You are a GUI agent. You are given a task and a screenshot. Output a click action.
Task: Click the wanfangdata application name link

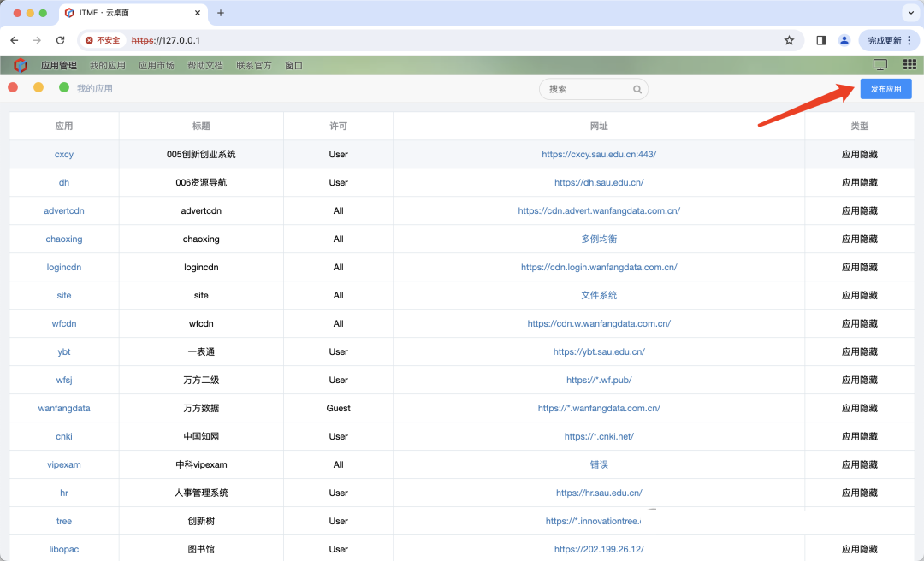64,409
